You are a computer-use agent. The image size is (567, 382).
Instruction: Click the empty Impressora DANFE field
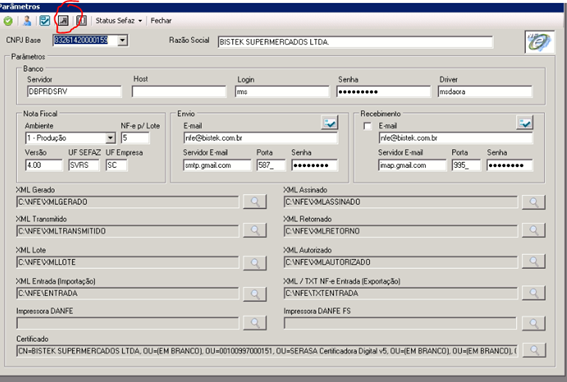click(127, 323)
